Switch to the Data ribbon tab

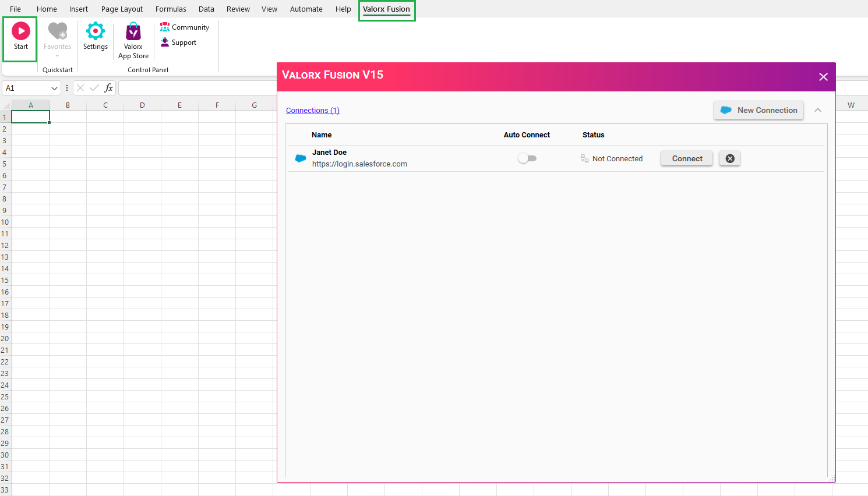(x=206, y=9)
